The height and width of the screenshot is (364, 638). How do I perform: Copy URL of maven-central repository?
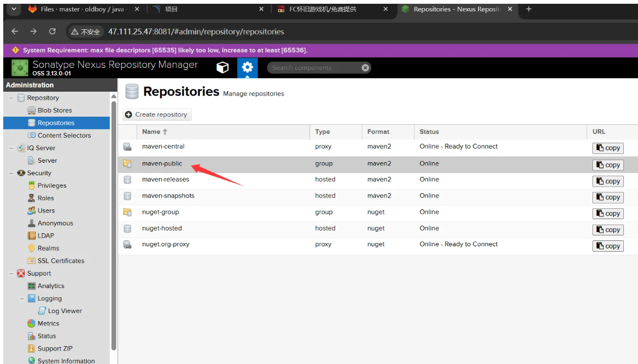click(608, 148)
